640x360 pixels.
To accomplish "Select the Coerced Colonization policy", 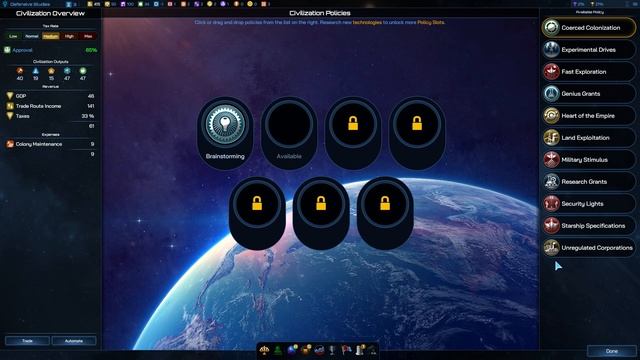I will pos(589,28).
